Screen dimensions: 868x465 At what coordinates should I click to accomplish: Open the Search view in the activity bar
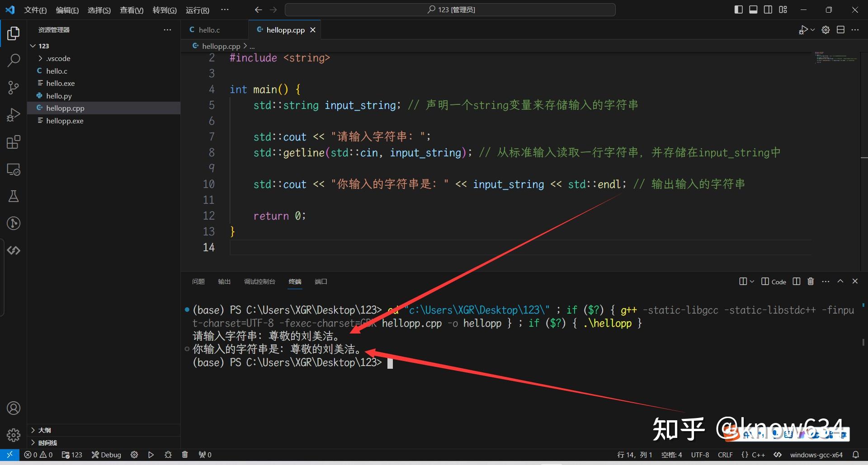(13, 60)
